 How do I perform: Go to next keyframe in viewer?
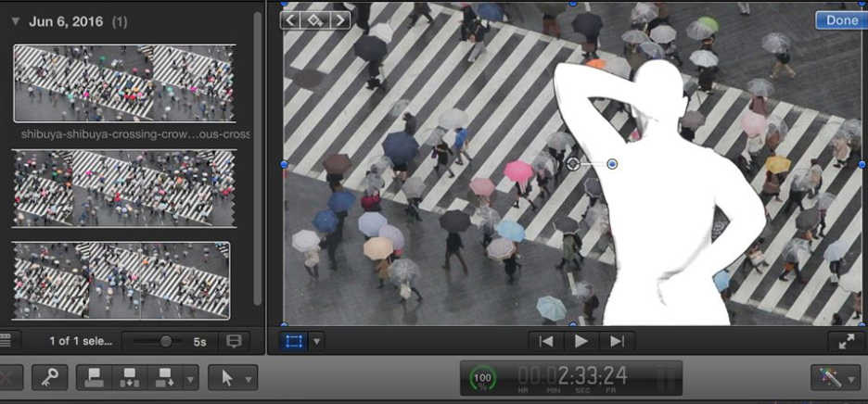(339, 19)
